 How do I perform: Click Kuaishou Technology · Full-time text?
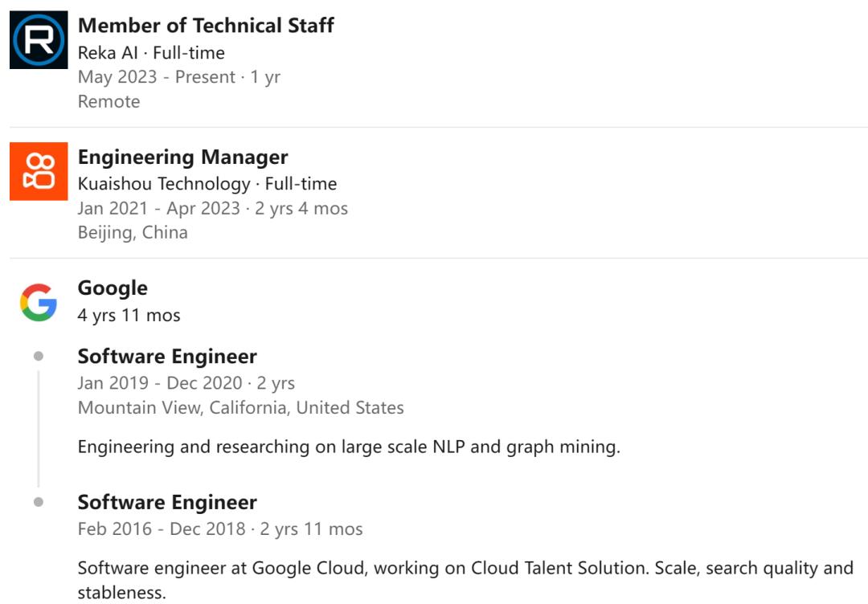(207, 184)
